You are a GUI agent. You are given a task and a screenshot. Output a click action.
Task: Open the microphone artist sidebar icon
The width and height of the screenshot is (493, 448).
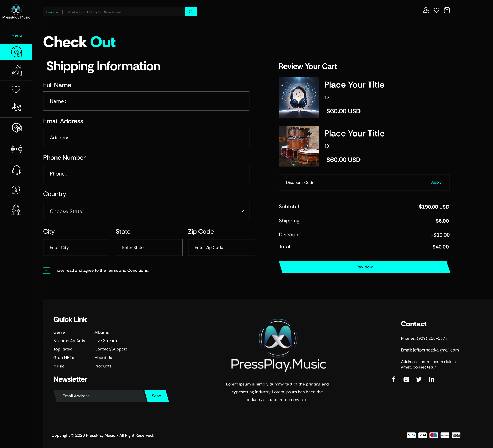pyautogui.click(x=17, y=70)
